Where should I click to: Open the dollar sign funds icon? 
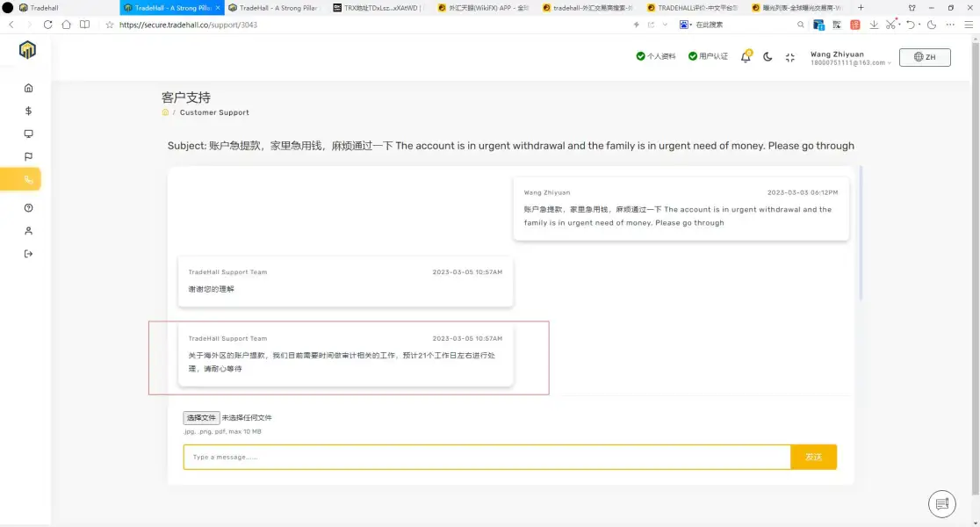point(28,111)
